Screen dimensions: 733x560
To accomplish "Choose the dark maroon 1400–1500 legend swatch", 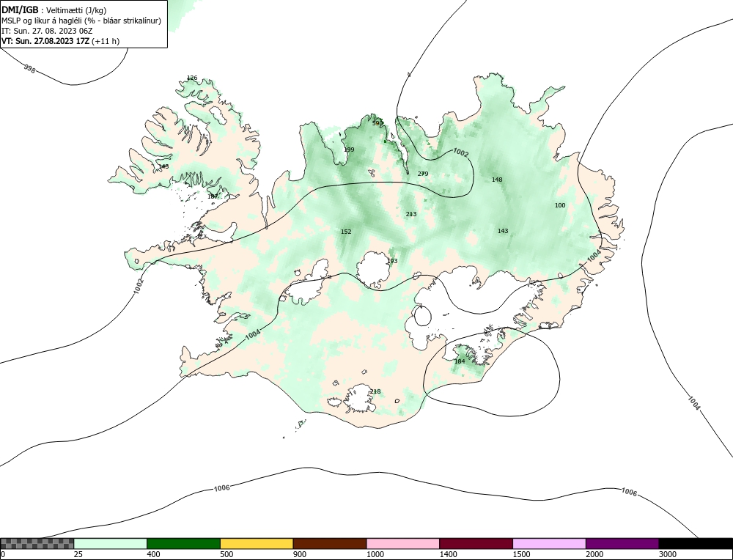I will tap(476, 543).
